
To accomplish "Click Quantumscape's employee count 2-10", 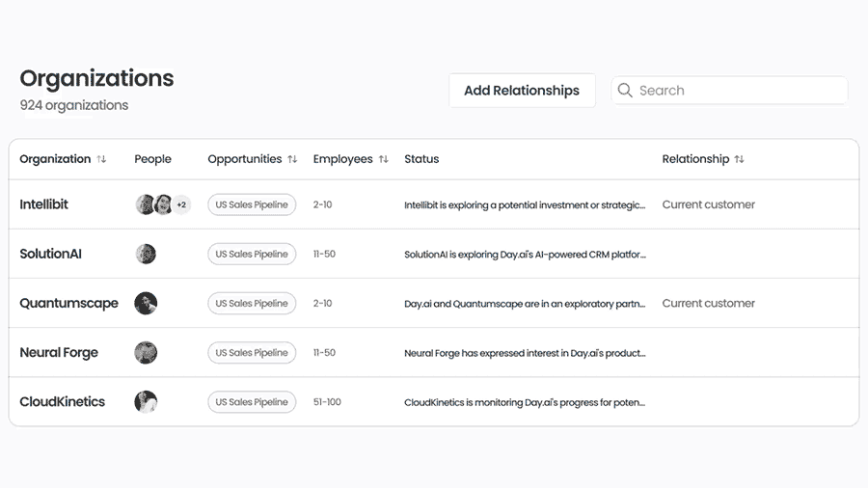I will coord(323,303).
